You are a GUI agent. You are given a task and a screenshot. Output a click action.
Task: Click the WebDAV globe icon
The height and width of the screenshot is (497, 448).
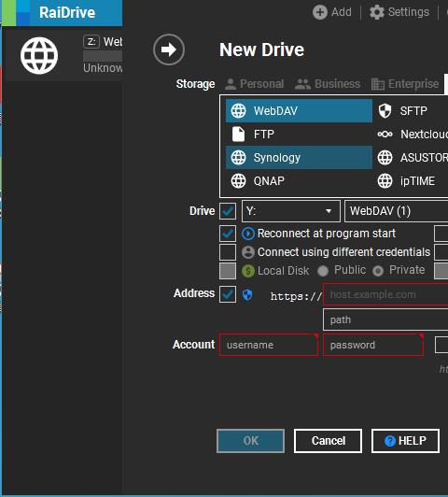[x=238, y=111]
